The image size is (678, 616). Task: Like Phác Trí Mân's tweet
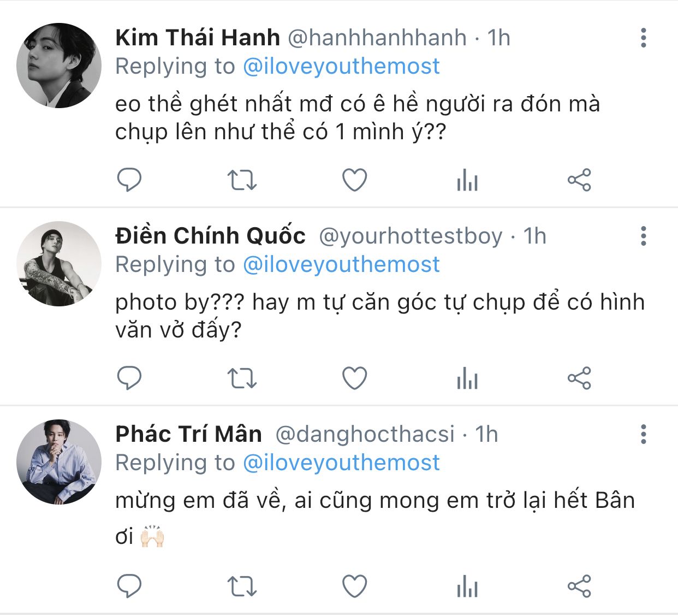pyautogui.click(x=354, y=586)
